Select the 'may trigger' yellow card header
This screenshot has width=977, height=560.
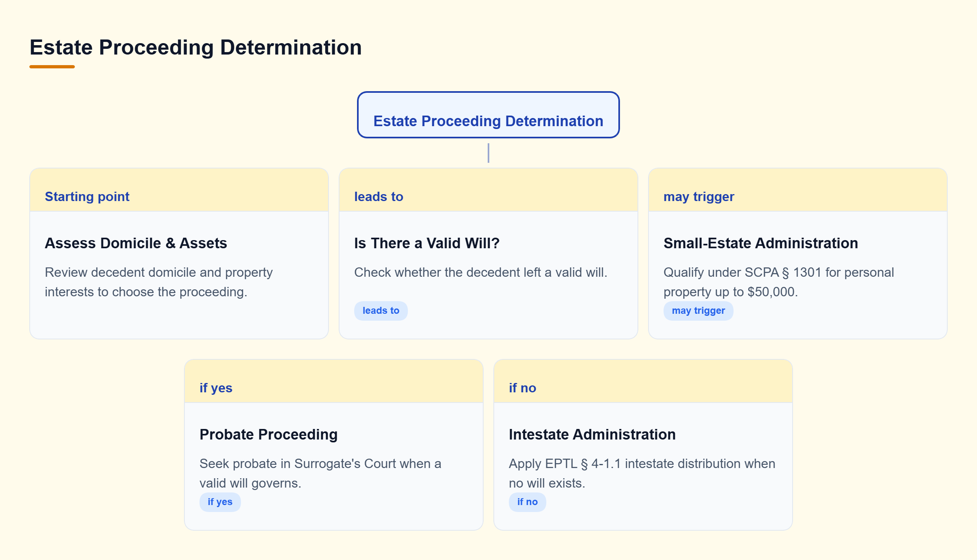798,190
